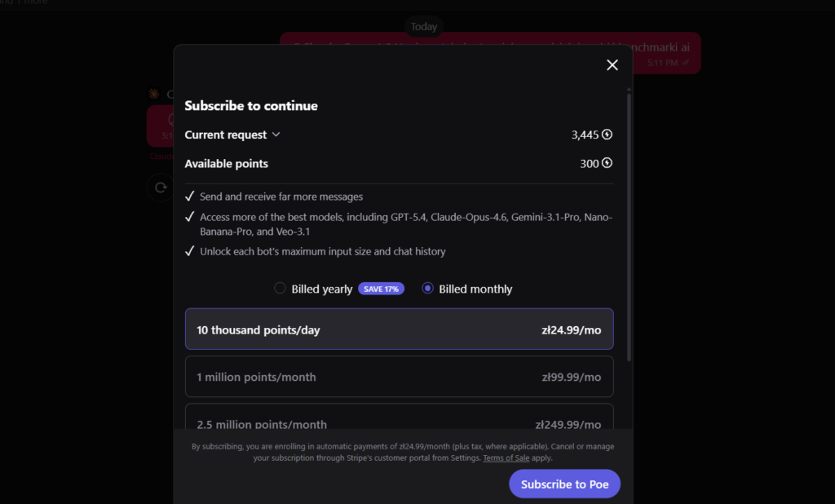
Task: Click the points icon beside 300
Action: (607, 164)
